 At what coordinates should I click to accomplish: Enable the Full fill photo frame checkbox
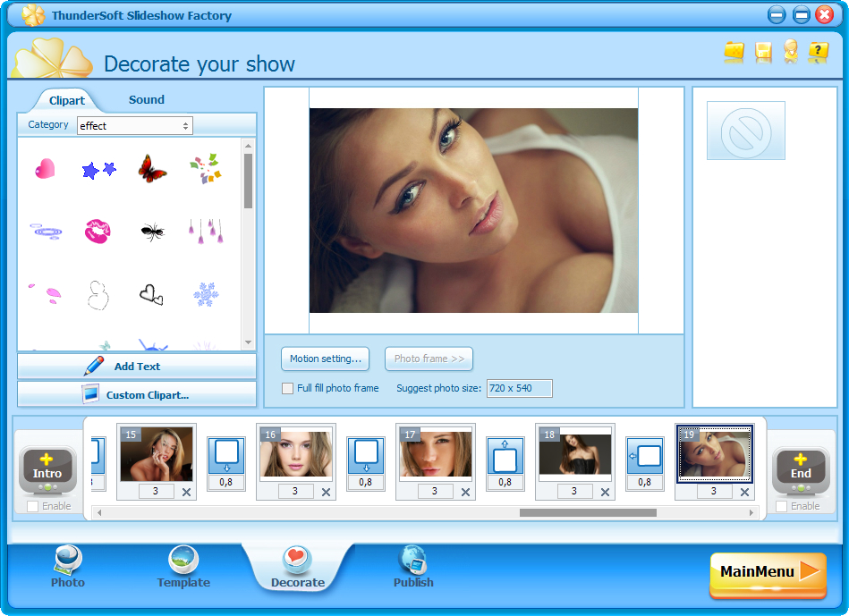click(288, 388)
